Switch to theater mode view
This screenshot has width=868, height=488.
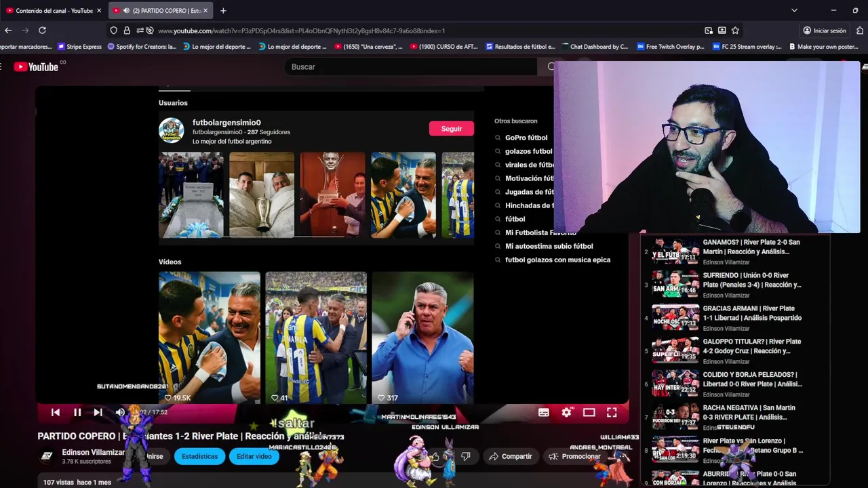tap(589, 412)
